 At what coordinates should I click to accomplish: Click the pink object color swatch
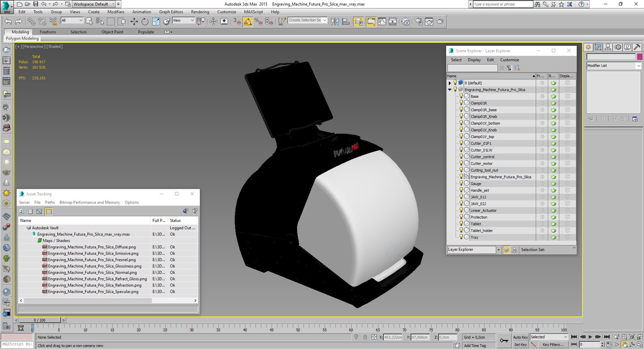pyautogui.click(x=639, y=57)
